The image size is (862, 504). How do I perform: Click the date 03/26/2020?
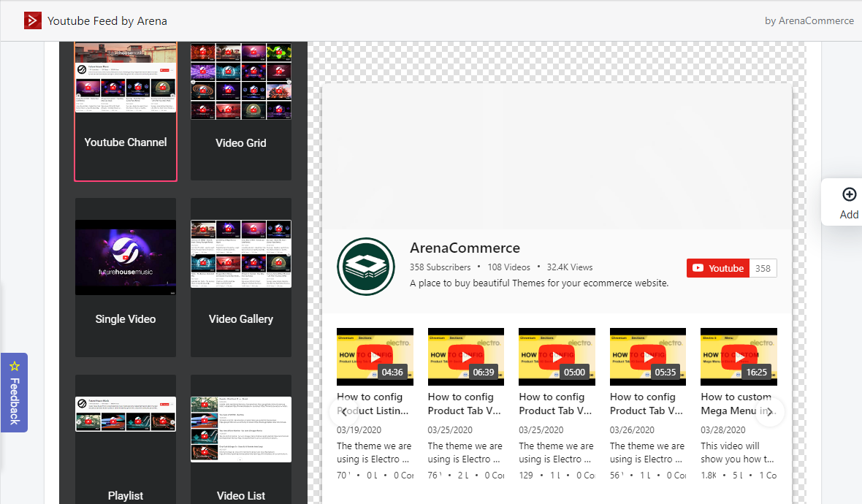coord(632,429)
